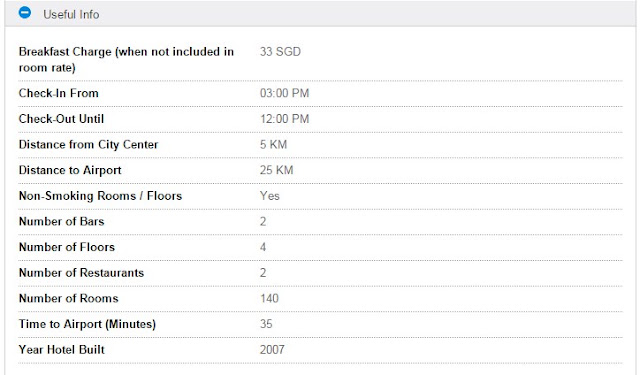The height and width of the screenshot is (375, 640).
Task: Click the 2007 year built value
Action: tap(272, 350)
